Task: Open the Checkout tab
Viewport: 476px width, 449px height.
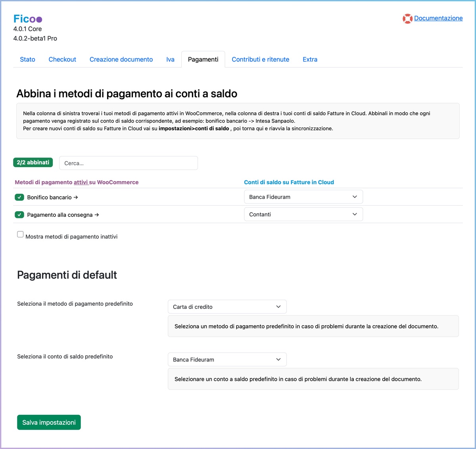Action: pyautogui.click(x=62, y=60)
